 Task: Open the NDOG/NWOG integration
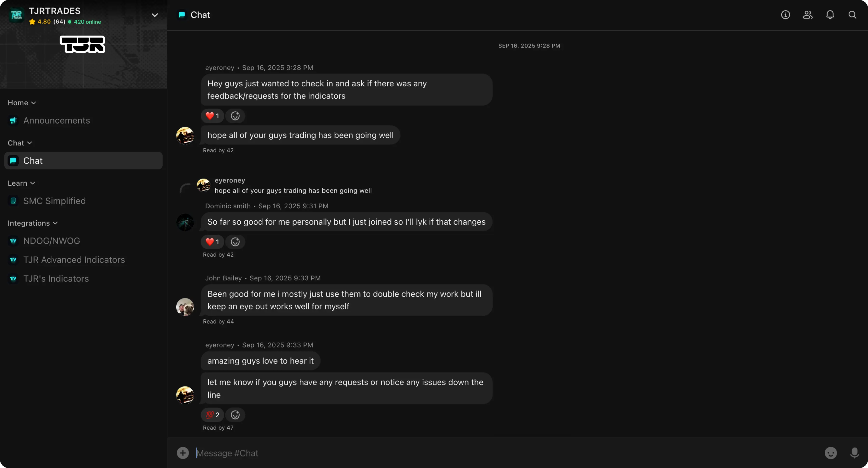click(x=51, y=241)
